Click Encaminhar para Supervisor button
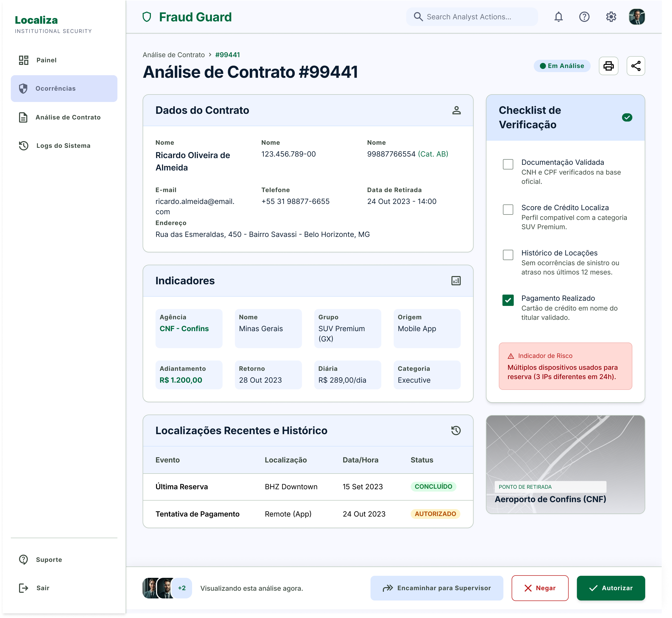The height and width of the screenshot is (618, 672). tap(437, 588)
